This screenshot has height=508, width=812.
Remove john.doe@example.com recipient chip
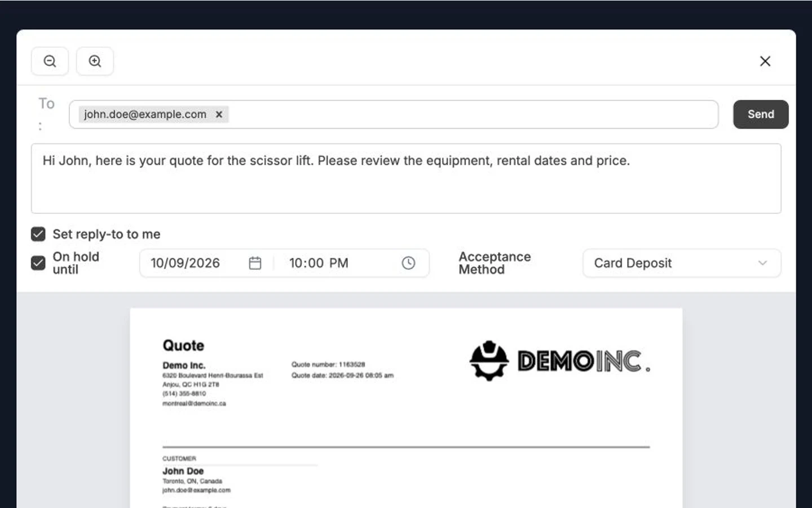(219, 114)
